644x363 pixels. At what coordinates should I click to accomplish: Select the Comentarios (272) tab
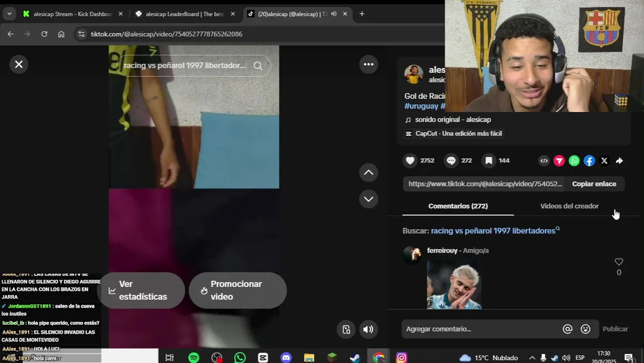point(458,206)
